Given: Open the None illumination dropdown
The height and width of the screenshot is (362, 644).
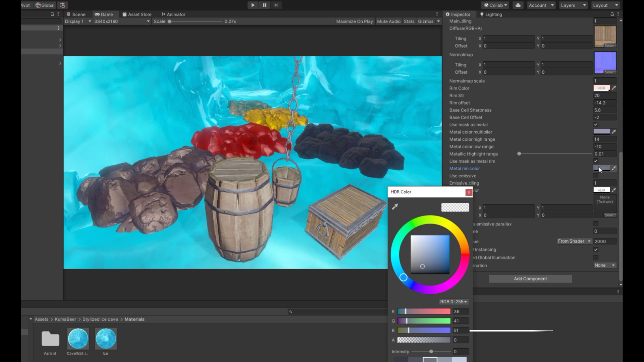Looking at the screenshot, I should point(605,265).
